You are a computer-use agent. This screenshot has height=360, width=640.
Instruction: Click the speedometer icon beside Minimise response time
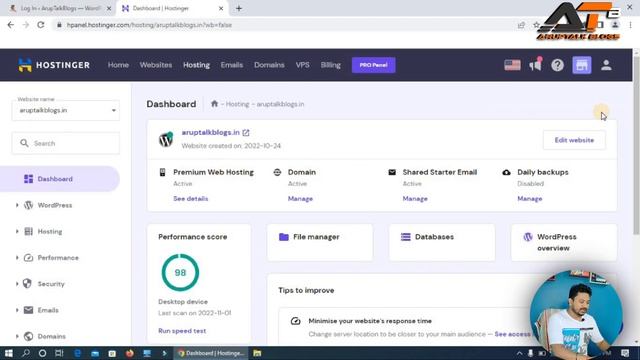point(296,321)
